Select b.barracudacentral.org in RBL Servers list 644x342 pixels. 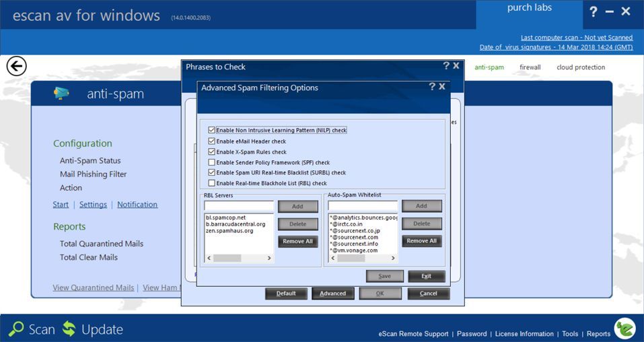236,224
